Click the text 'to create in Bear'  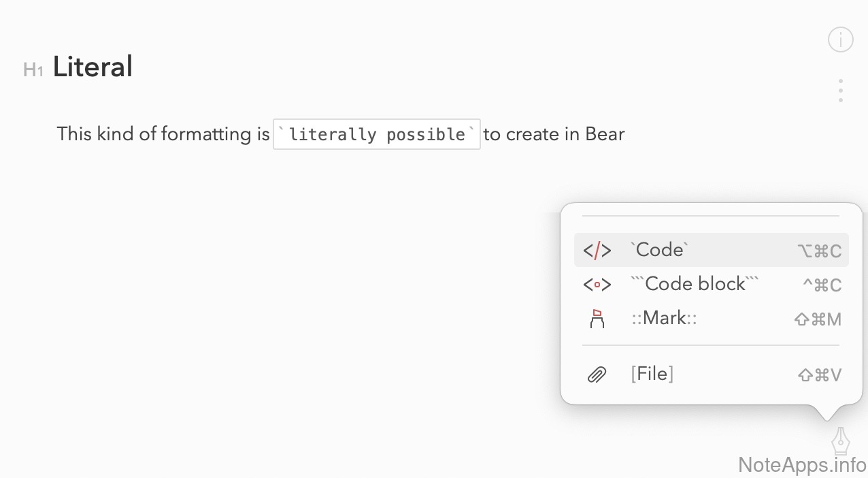[554, 134]
